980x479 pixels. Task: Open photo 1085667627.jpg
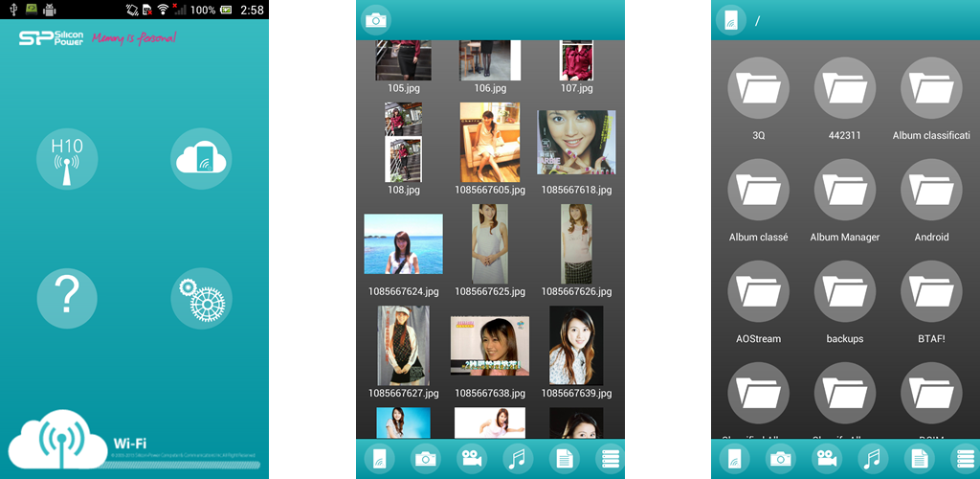[403, 345]
